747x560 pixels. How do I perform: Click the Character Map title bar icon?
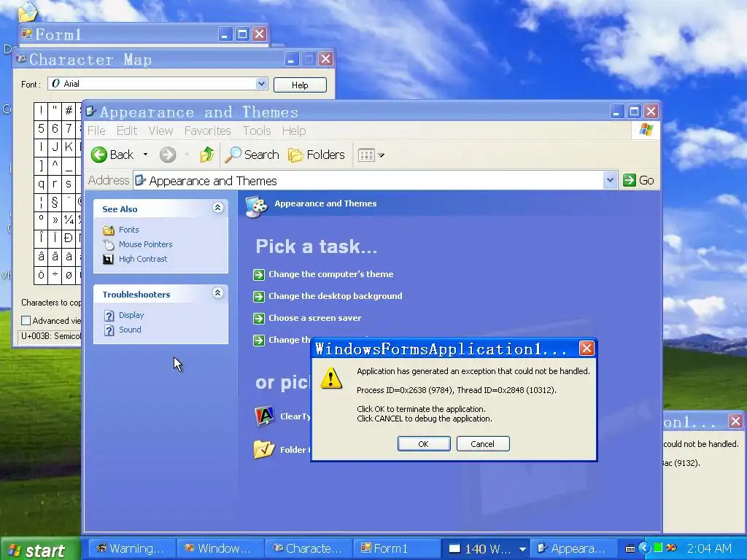[21, 58]
